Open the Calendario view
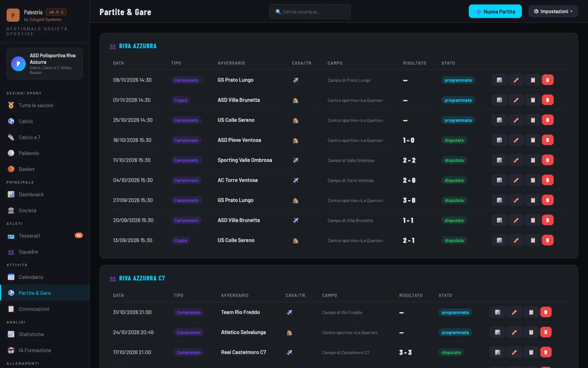The height and width of the screenshot is (368, 588). [x=45, y=277]
